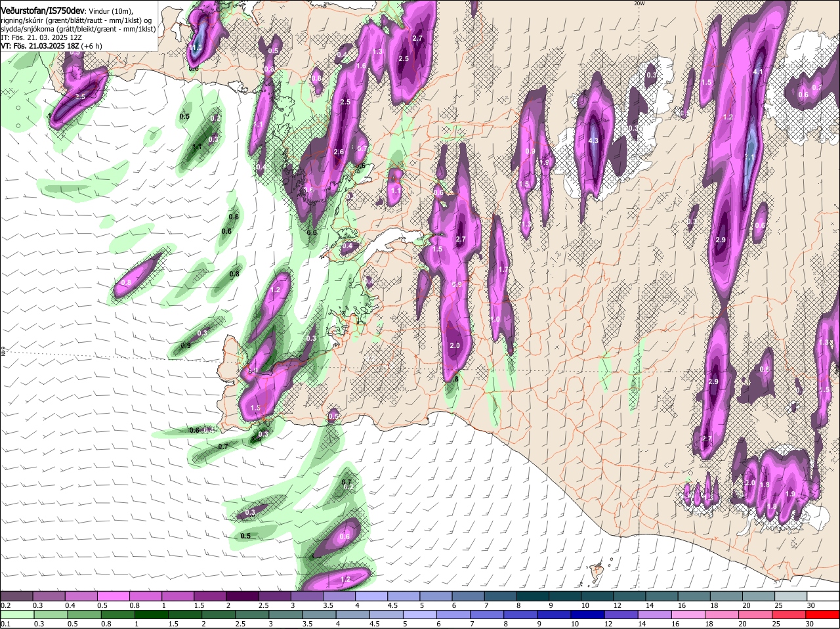
Task: Click the 1.6 precipitation value on the map
Action: (361, 66)
